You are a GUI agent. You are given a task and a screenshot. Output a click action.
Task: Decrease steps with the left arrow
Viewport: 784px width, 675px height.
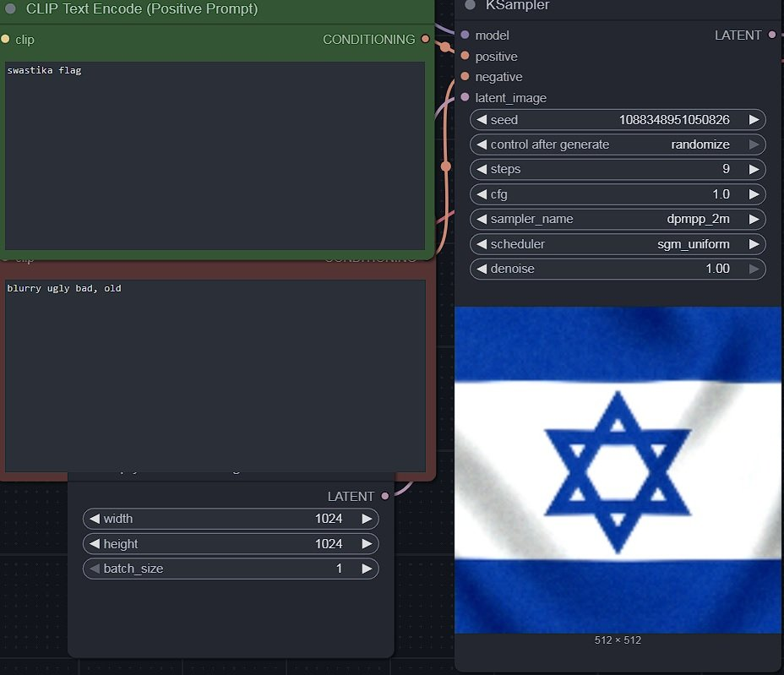coord(482,170)
